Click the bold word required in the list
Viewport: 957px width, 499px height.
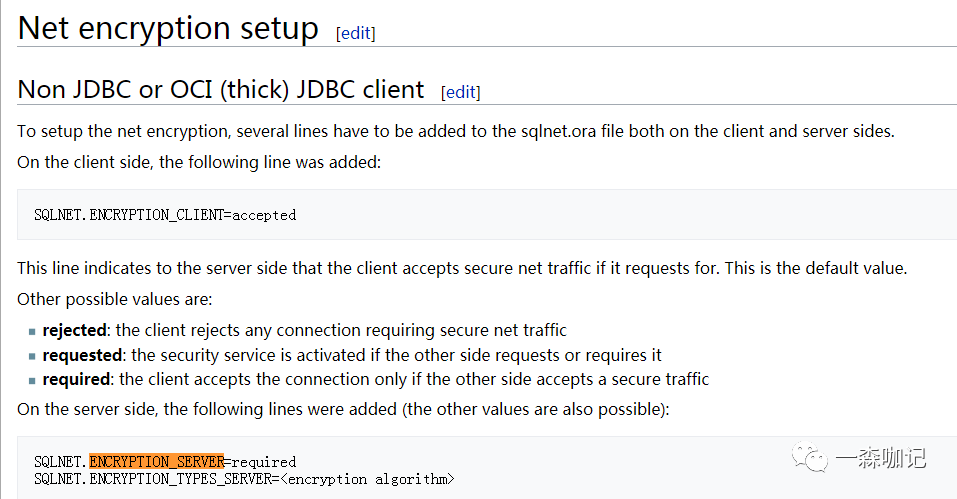pos(76,380)
